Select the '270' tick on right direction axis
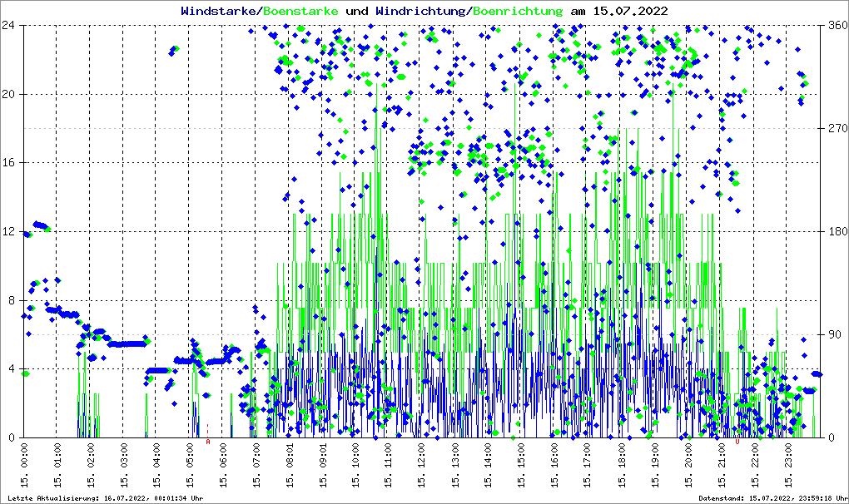849x504 pixels. point(836,128)
